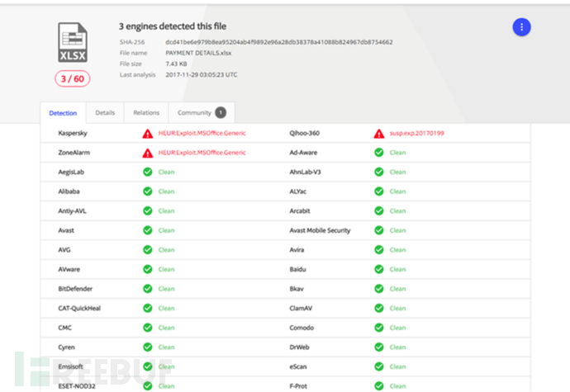The image size is (570, 392).
Task: Select the Detection tab
Action: [63, 113]
